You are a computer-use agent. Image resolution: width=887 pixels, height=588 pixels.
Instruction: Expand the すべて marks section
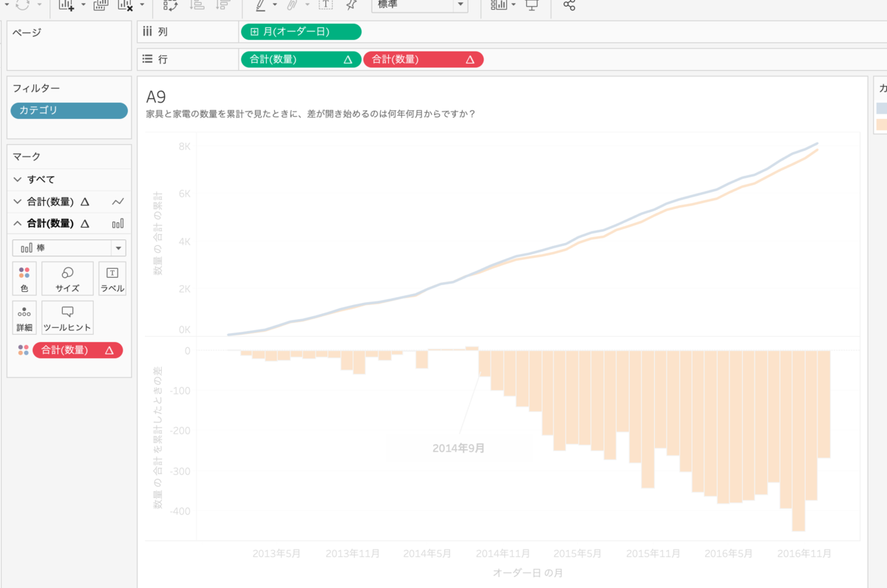click(x=18, y=180)
